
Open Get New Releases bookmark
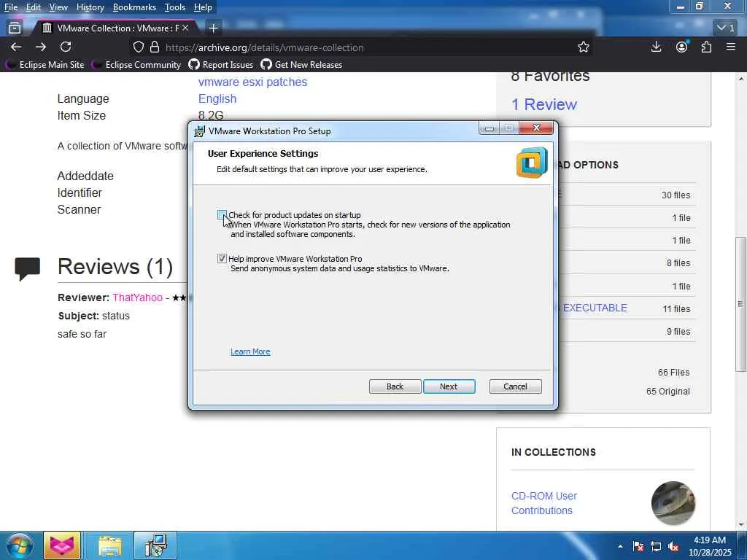(301, 64)
